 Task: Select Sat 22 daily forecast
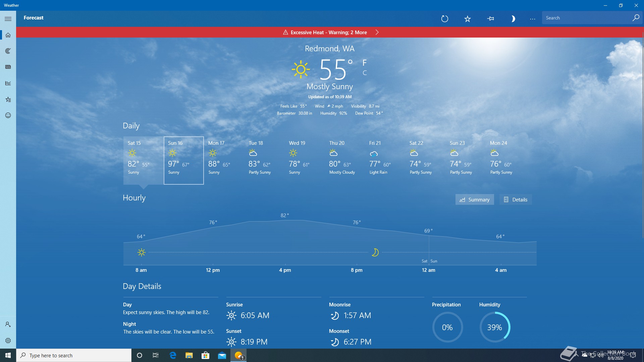(x=425, y=160)
